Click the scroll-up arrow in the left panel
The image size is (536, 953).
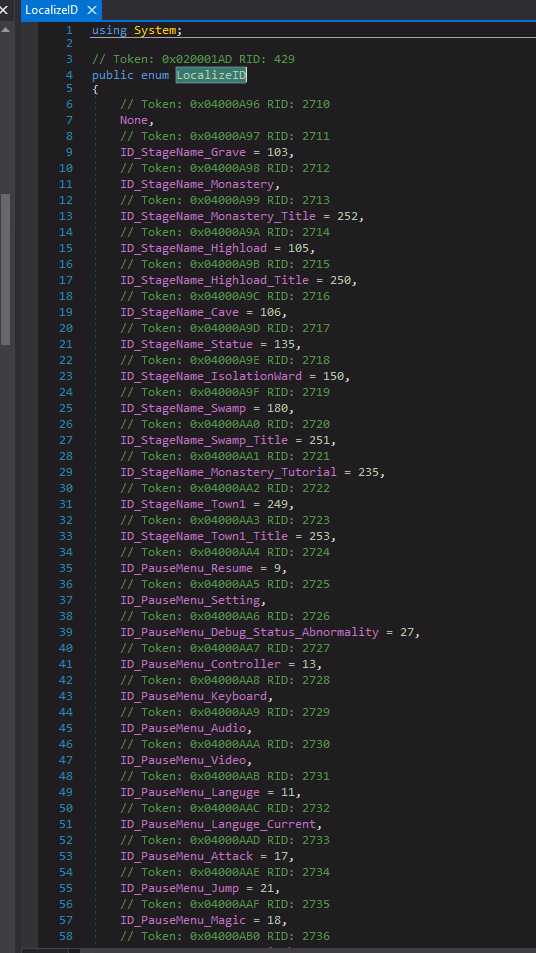(x=5, y=29)
